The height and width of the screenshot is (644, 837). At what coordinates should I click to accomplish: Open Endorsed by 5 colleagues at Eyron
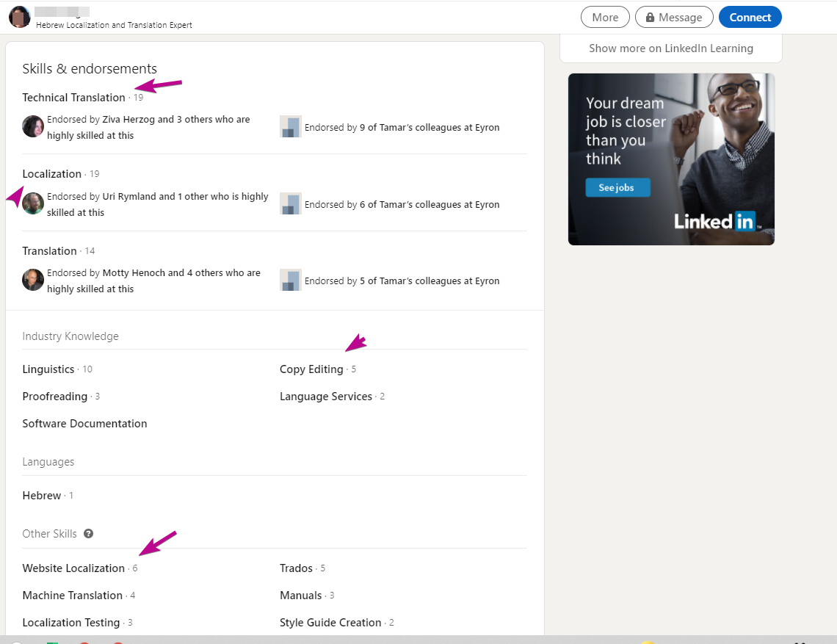pos(402,281)
